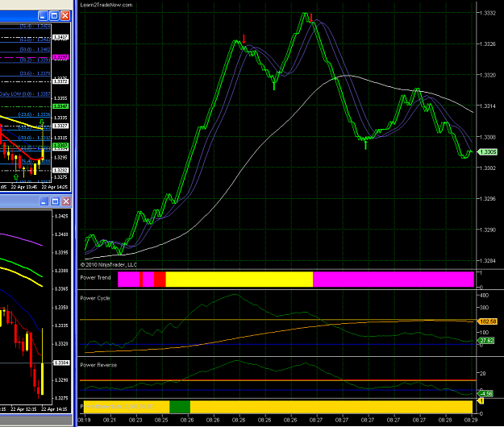Click the 1.3304 price marker in lower-left window
The image size is (504, 427).
click(x=61, y=363)
